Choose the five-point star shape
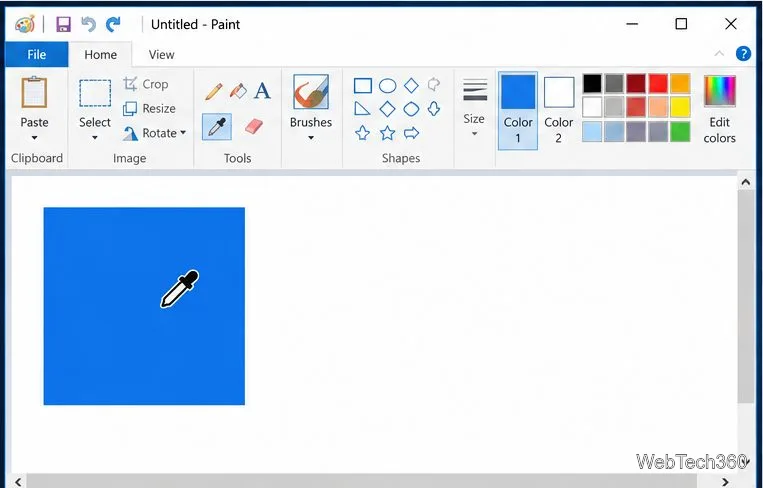763x488 pixels. [387, 132]
